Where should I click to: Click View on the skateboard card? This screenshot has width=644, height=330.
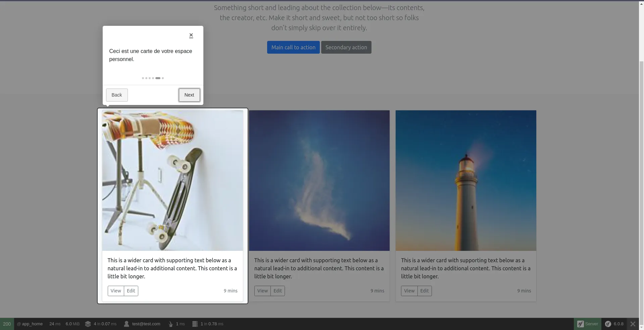tap(116, 291)
